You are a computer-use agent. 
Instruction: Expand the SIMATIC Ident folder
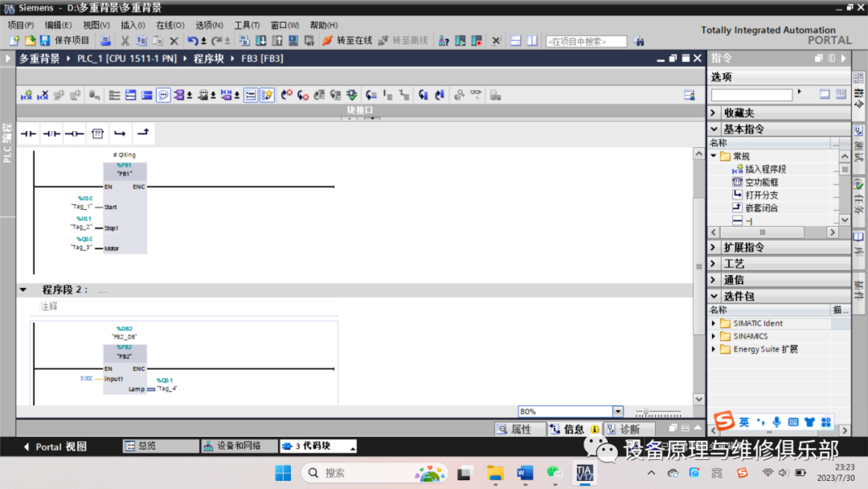click(x=714, y=323)
